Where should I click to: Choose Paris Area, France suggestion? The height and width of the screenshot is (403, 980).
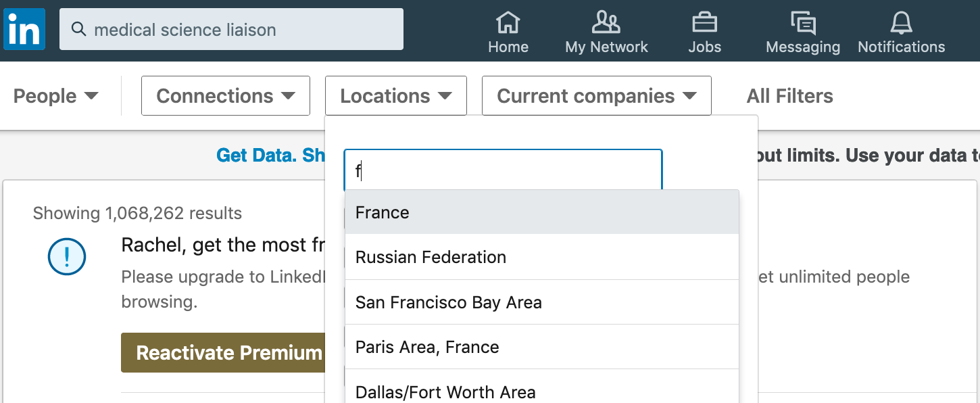[542, 347]
